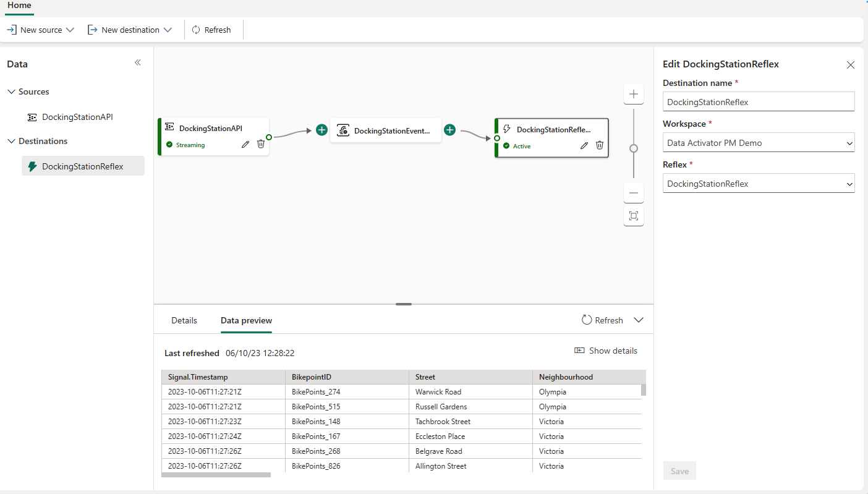Select the BikePoints_515 cell
This screenshot has height=494, width=868.
point(347,407)
